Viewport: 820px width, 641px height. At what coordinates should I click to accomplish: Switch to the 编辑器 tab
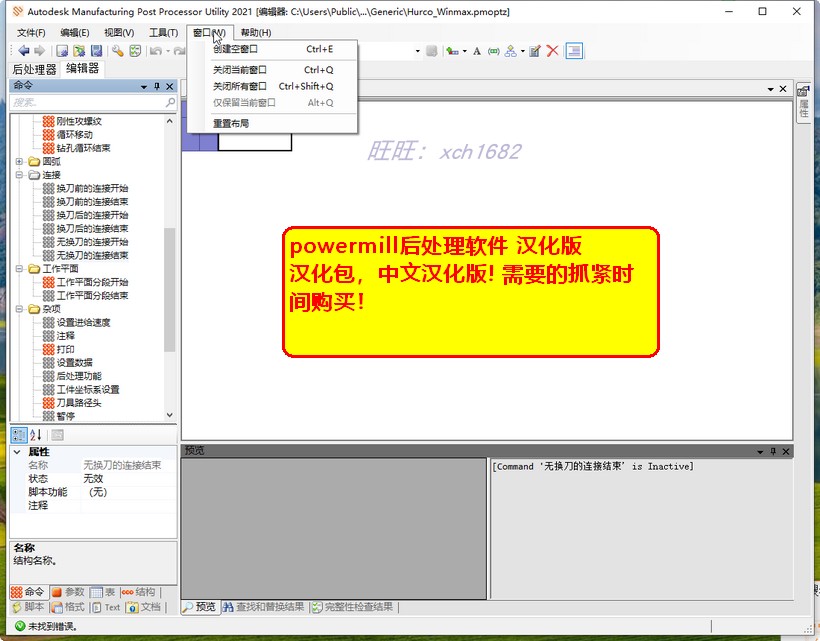[83, 68]
